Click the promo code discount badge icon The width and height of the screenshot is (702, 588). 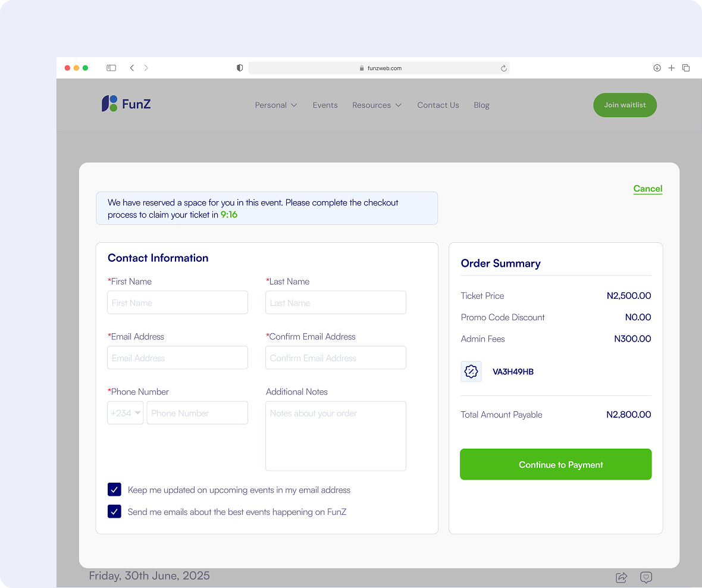point(471,372)
